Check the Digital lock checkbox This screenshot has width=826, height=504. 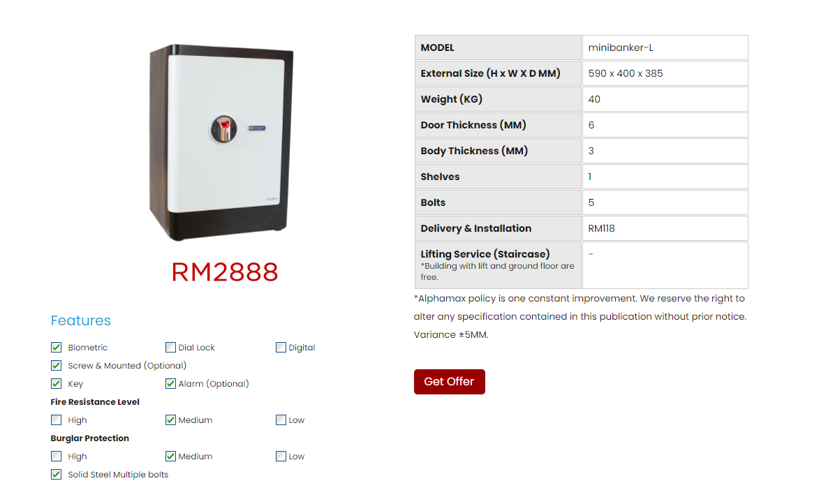pos(281,348)
